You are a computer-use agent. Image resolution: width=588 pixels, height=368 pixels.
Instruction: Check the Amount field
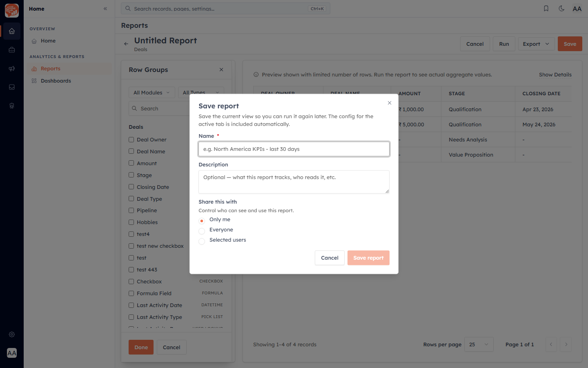click(131, 163)
